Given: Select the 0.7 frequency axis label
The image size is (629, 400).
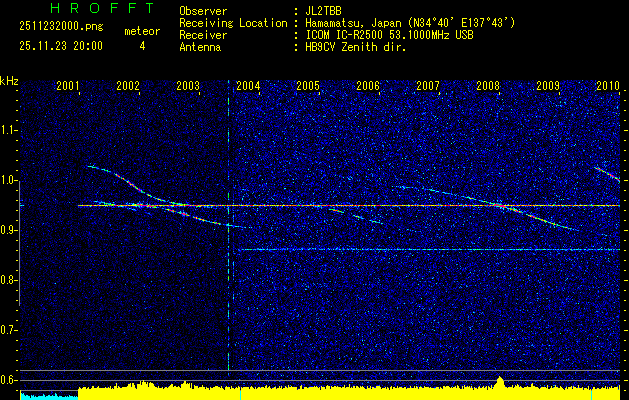Looking at the screenshot, I should click(x=9, y=329).
